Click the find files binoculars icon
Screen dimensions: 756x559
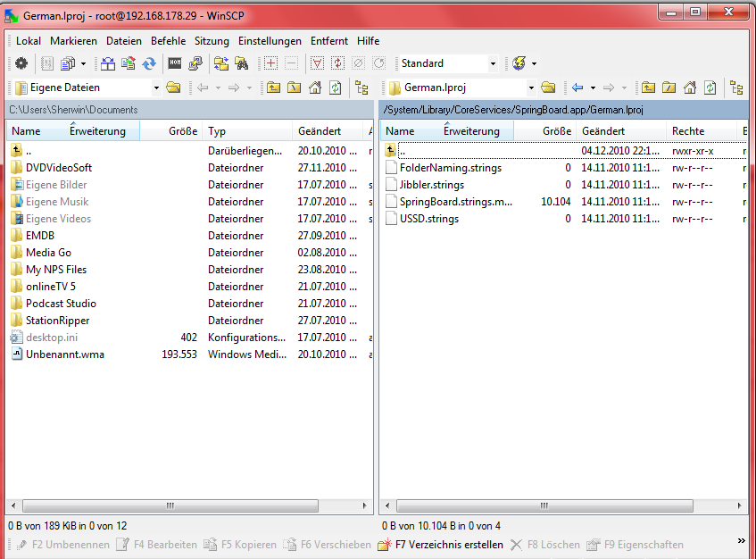tap(242, 63)
